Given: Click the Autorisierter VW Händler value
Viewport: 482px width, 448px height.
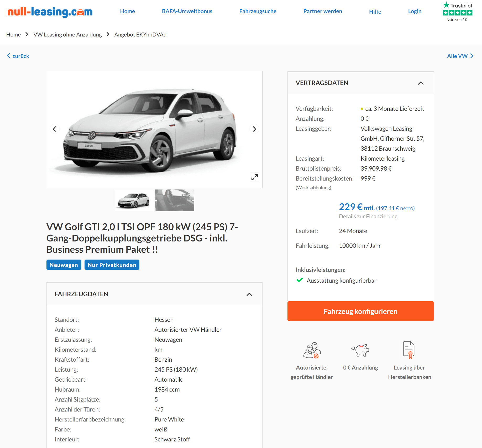Looking at the screenshot, I should (188, 330).
